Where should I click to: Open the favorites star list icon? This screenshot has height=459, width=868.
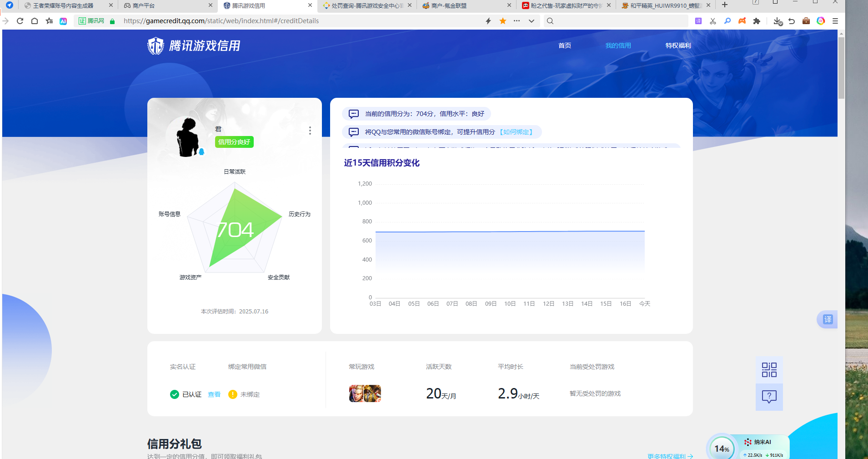coord(49,21)
